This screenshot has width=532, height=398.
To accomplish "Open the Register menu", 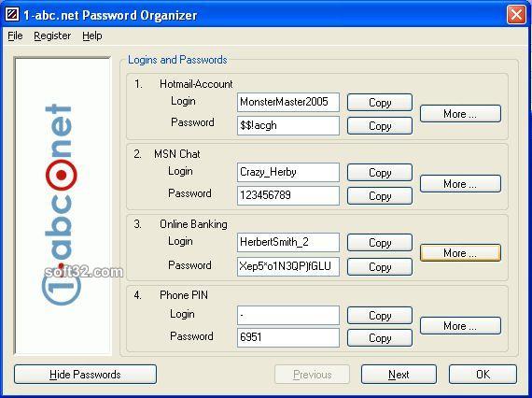I will [x=52, y=36].
